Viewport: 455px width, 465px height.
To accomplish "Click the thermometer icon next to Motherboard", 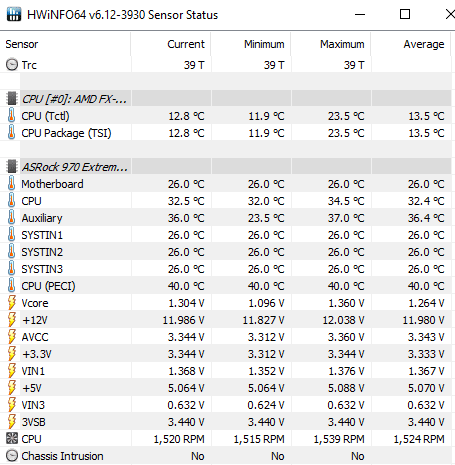I will tap(12, 184).
